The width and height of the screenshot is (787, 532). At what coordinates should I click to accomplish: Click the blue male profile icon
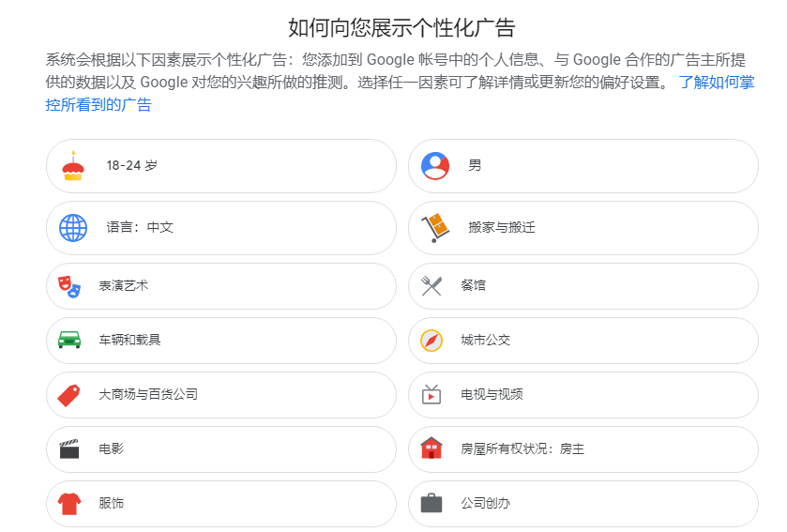tap(435, 166)
